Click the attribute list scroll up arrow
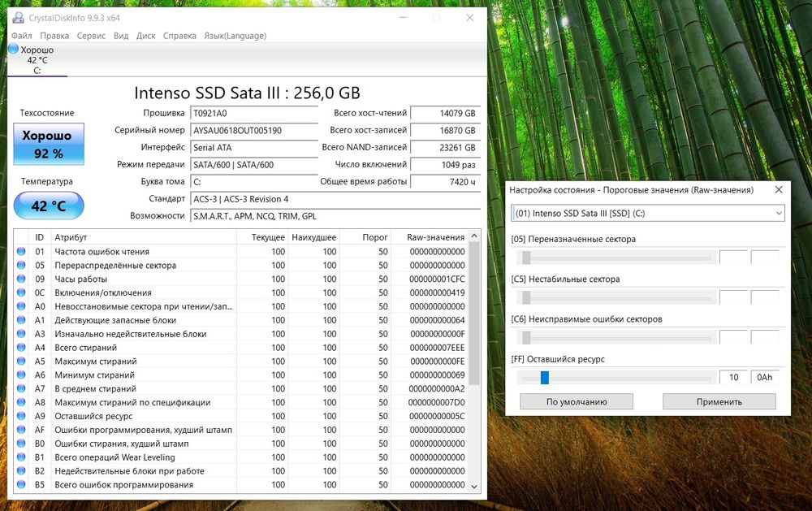Screen dimensions: 812x511 click(x=474, y=236)
